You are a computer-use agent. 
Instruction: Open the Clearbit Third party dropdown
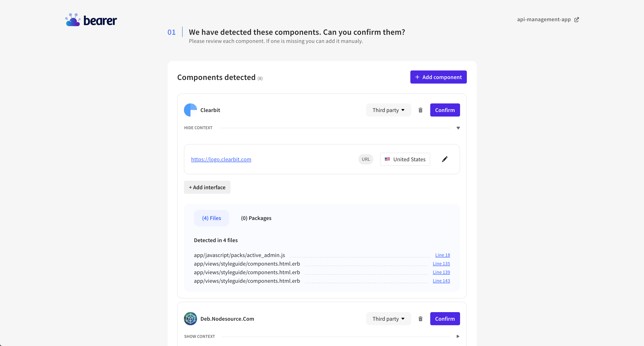pyautogui.click(x=388, y=110)
